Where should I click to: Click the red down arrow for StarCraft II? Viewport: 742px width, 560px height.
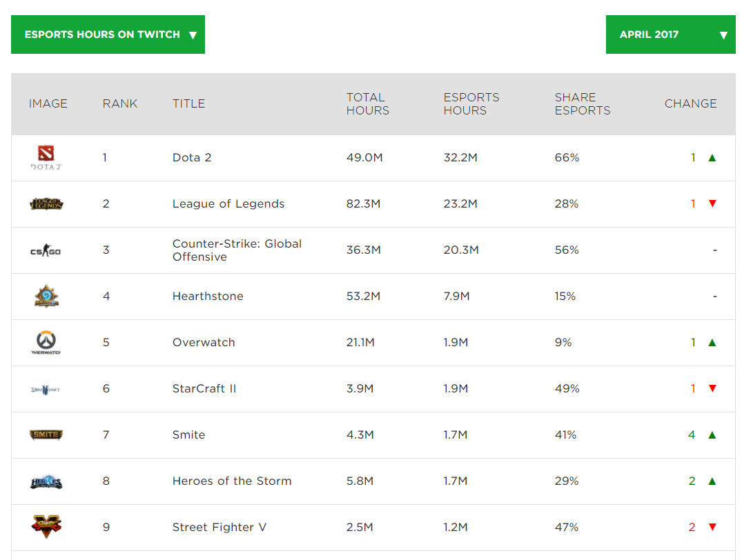[x=712, y=389]
